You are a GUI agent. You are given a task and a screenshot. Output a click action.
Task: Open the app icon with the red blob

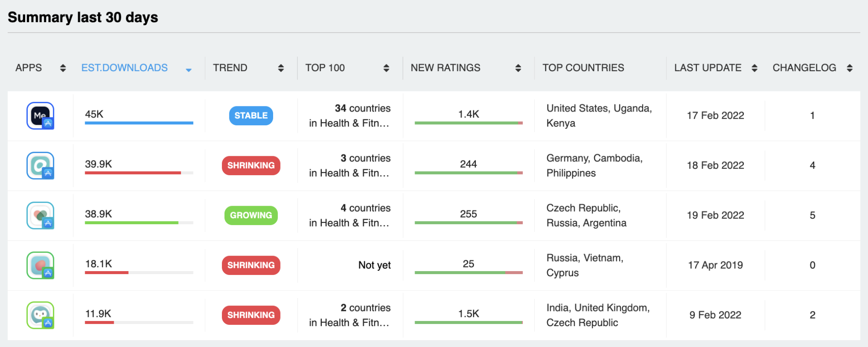[x=40, y=265]
